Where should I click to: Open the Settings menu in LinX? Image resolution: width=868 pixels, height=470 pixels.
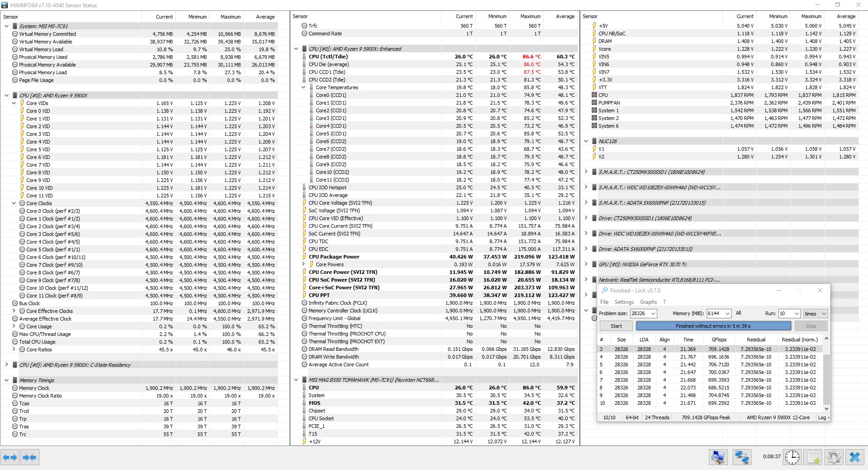(624, 302)
